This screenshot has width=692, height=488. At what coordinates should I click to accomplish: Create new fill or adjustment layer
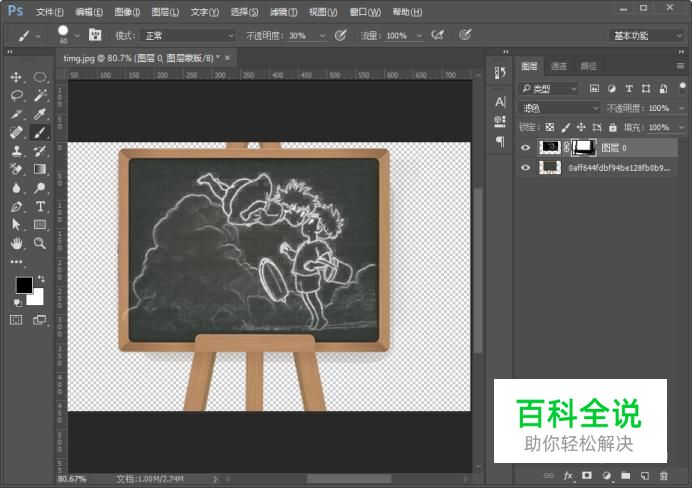point(606,476)
